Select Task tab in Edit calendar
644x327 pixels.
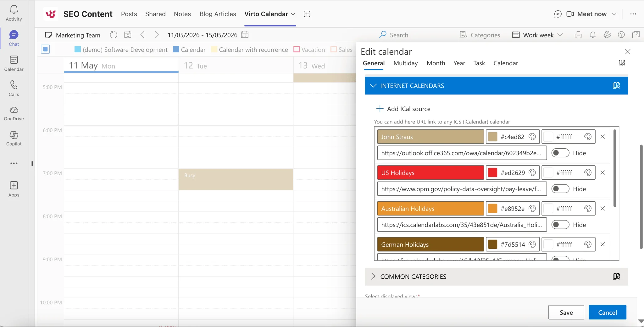479,63
